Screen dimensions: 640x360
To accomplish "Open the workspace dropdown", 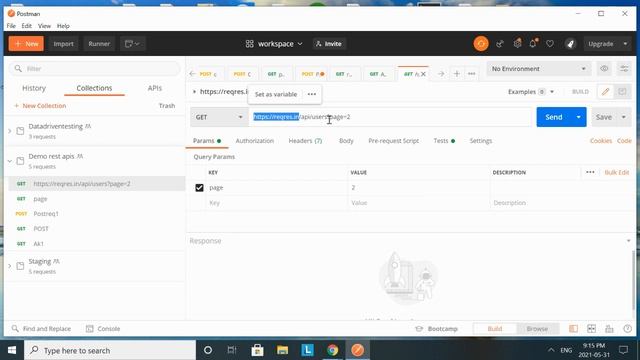I will pyautogui.click(x=274, y=44).
